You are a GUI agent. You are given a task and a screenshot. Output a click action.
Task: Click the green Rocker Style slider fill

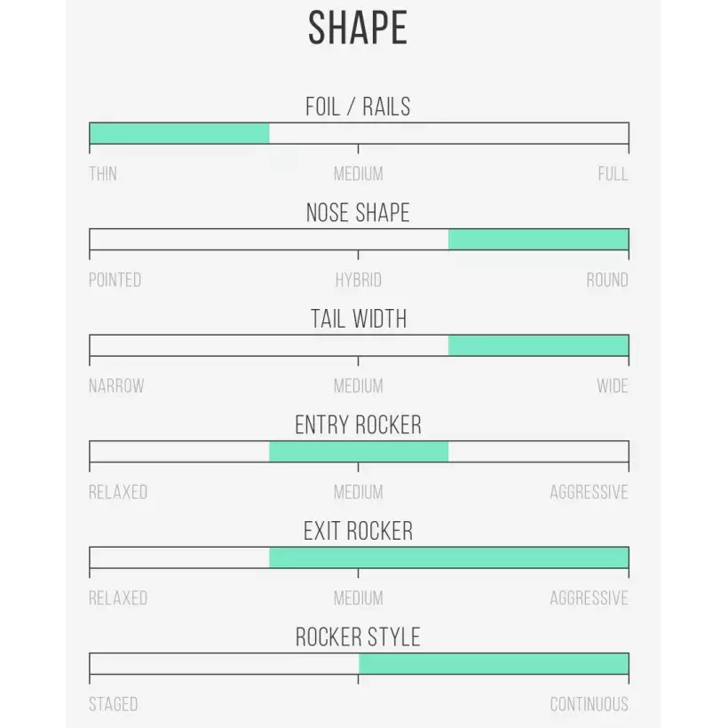click(x=494, y=663)
